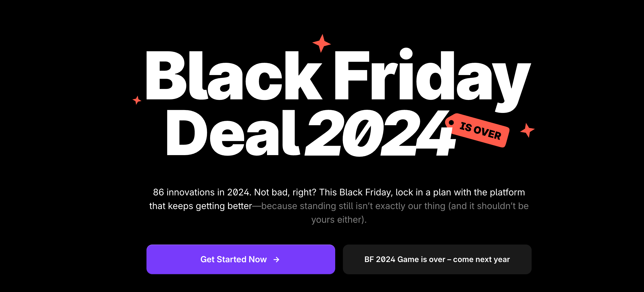Click the arrow icon inside Get Started Now

pyautogui.click(x=276, y=259)
